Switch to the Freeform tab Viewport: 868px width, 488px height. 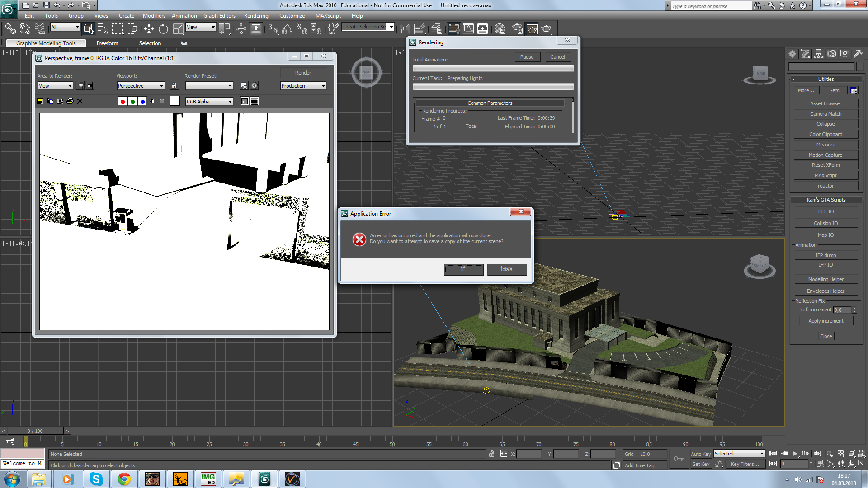[x=107, y=43]
